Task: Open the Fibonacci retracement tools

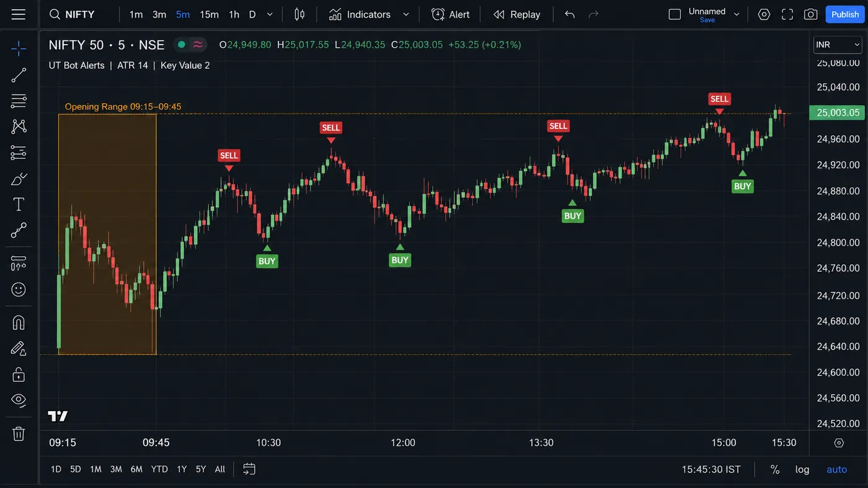Action: tap(19, 101)
